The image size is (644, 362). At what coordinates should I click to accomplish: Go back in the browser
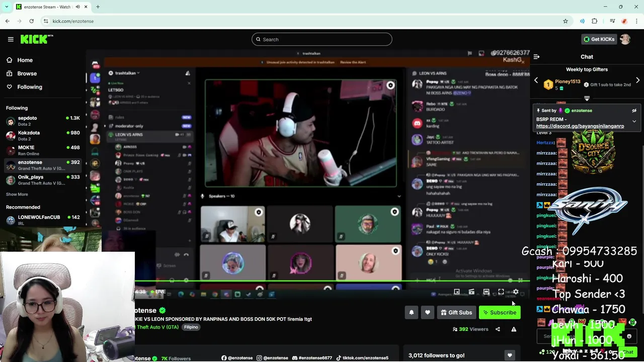click(7, 21)
